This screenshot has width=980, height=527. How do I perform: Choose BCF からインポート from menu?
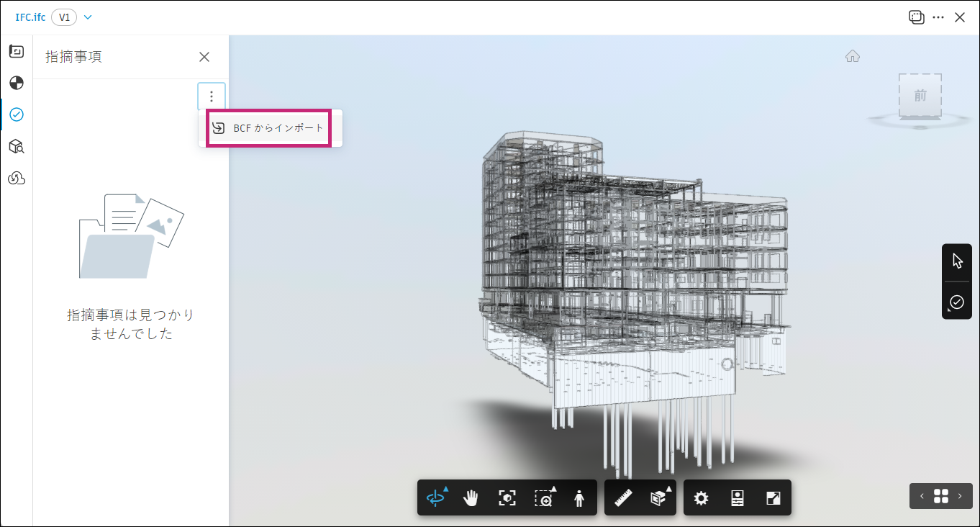pos(270,128)
